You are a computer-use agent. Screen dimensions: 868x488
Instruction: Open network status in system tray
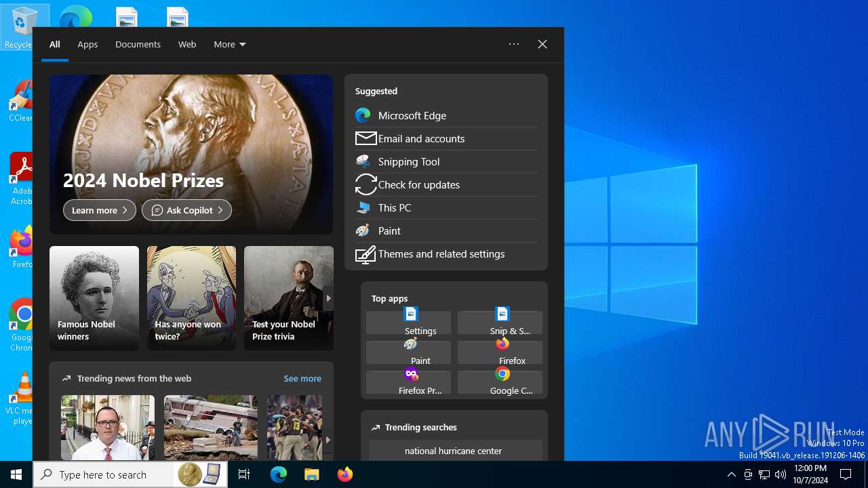[x=764, y=474]
